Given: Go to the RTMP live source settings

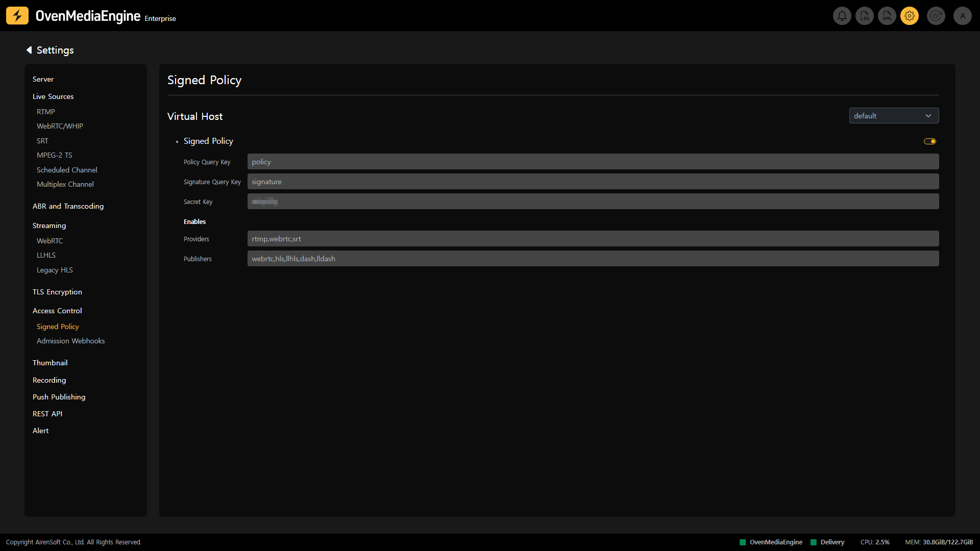Looking at the screenshot, I should (x=46, y=112).
